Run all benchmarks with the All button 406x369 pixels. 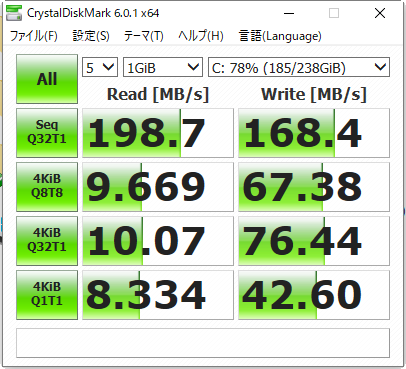[47, 79]
